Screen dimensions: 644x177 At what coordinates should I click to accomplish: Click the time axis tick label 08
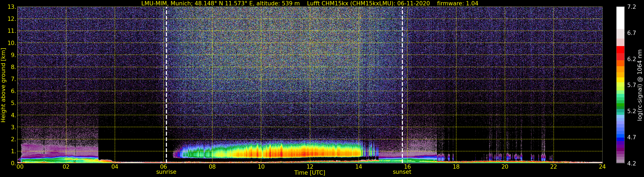(x=212, y=167)
